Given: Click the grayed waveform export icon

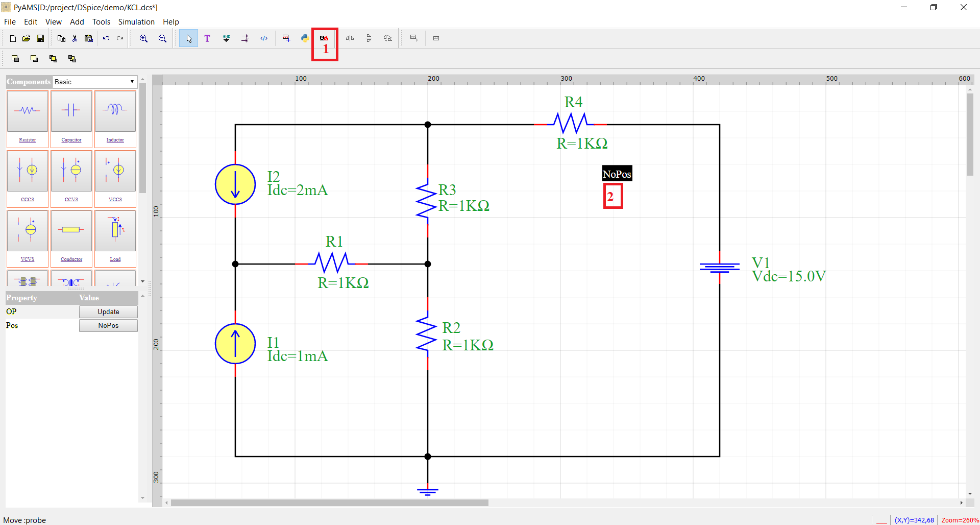Looking at the screenshot, I should click(x=414, y=38).
